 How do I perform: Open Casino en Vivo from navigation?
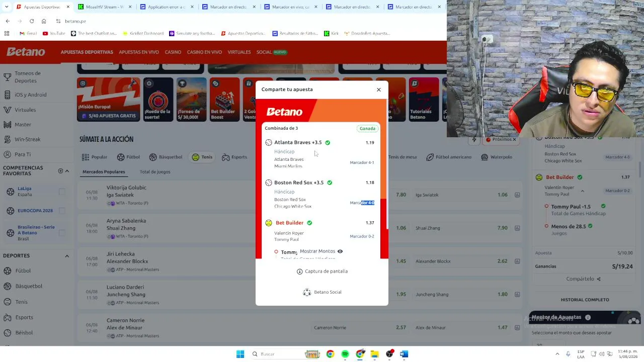click(204, 52)
